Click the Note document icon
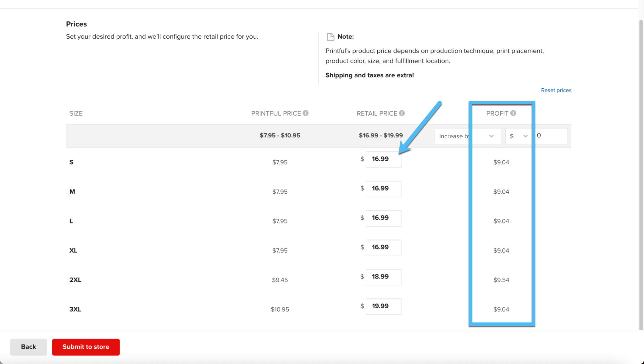 tap(330, 37)
